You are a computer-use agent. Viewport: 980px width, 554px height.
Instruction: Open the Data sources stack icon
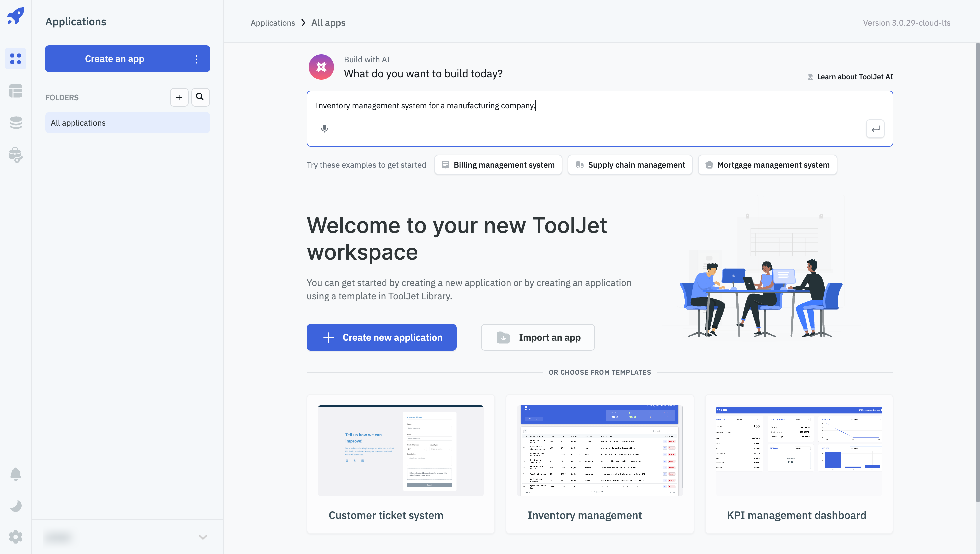coord(16,123)
